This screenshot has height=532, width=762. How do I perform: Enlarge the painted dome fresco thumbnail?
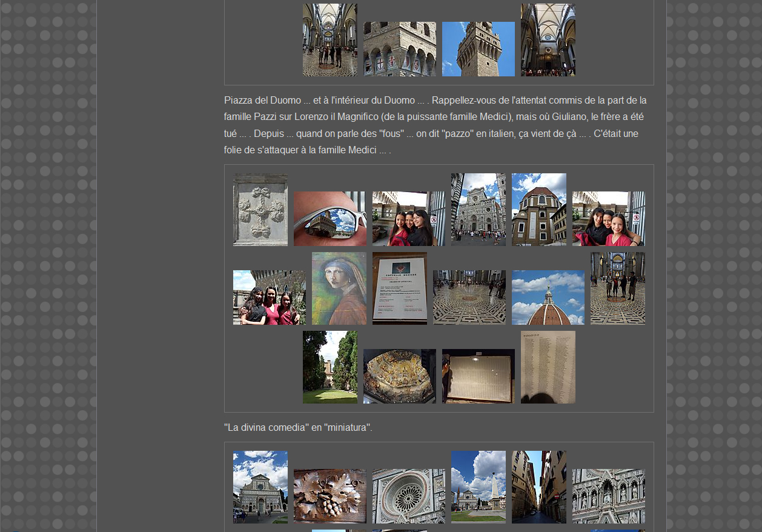399,376
